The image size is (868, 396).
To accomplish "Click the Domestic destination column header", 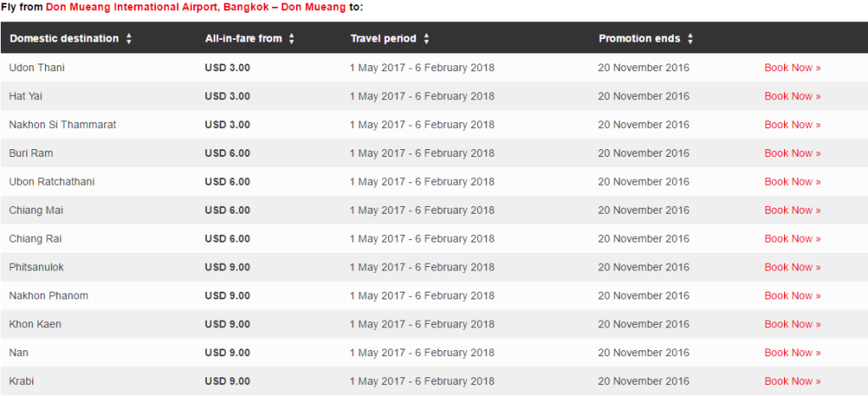I will point(64,38).
